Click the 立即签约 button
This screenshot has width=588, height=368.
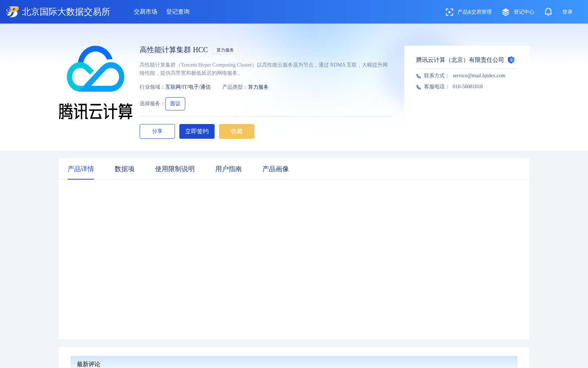pos(197,131)
